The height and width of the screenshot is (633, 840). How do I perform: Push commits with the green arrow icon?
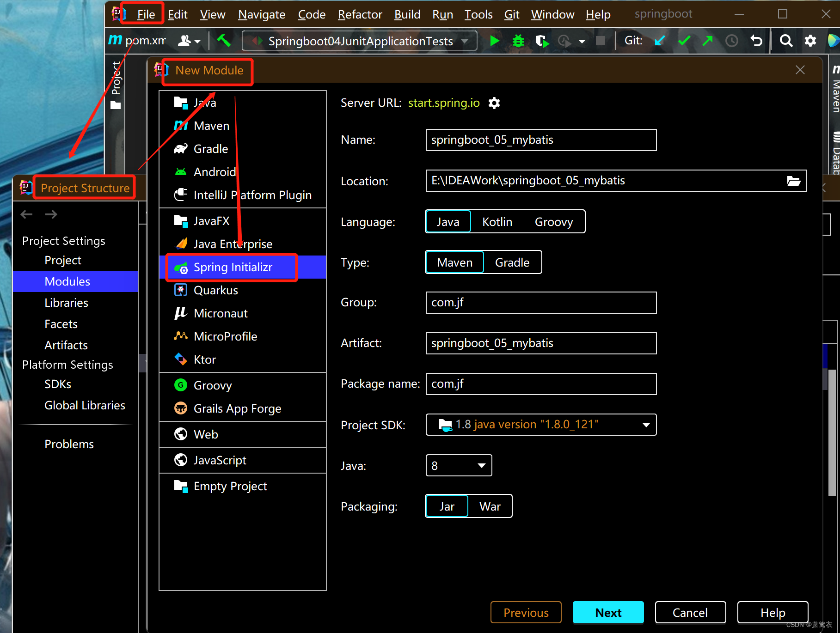(x=707, y=41)
